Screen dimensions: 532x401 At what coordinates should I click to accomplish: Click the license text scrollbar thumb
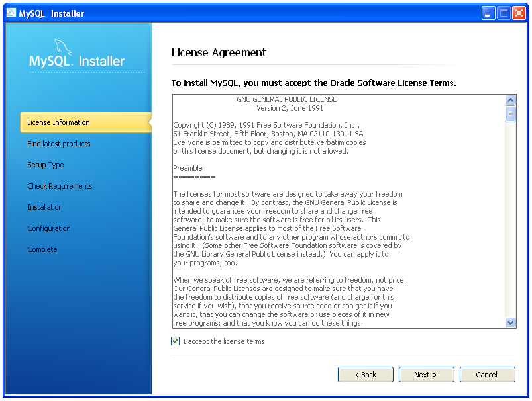pos(510,114)
